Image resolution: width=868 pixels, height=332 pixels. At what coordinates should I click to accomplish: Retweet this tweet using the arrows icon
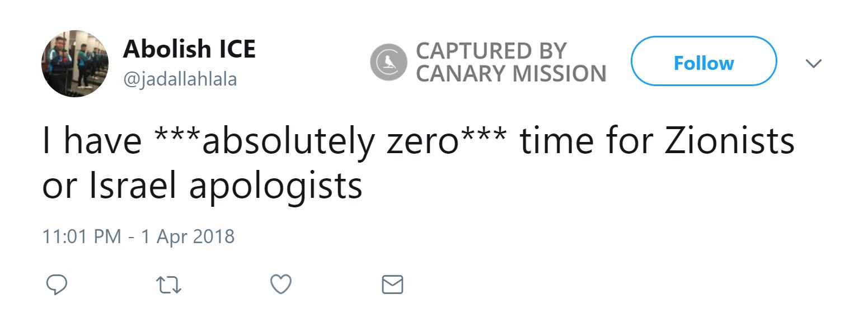[x=168, y=284]
